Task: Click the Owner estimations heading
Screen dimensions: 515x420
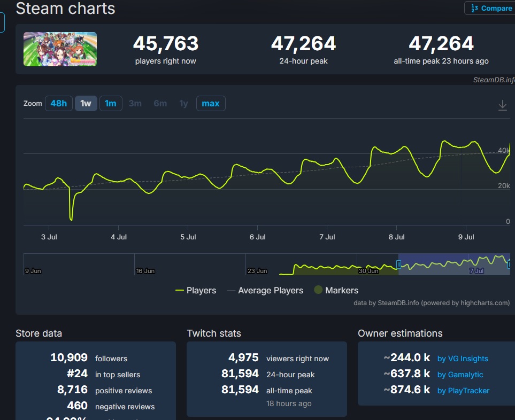Action: (x=400, y=333)
